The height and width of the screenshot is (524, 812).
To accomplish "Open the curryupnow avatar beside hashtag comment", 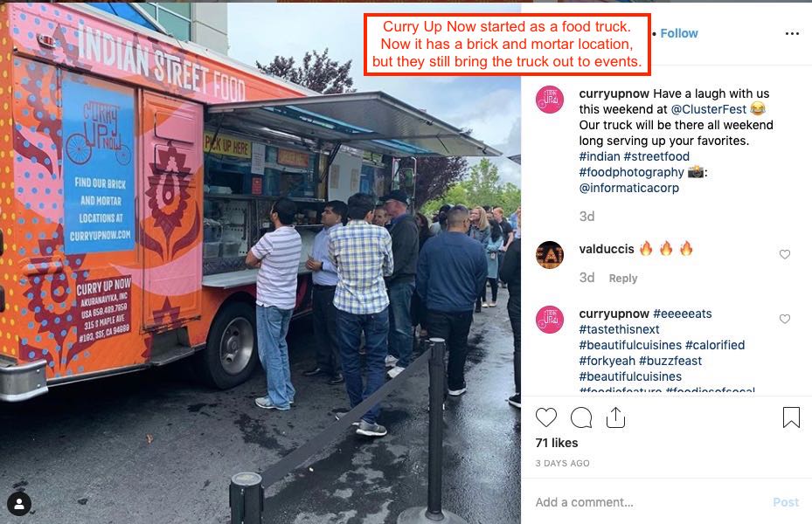I will (550, 319).
